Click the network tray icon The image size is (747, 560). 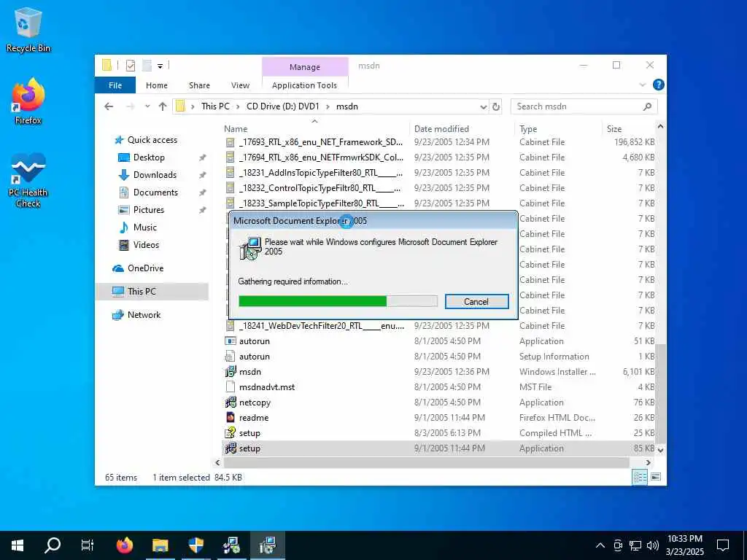[x=635, y=545]
